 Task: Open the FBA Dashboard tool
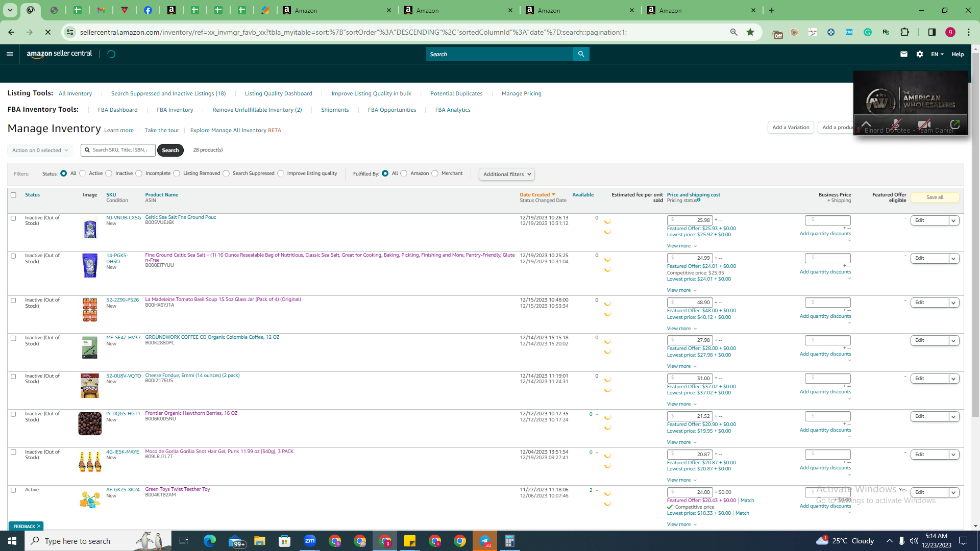click(117, 110)
